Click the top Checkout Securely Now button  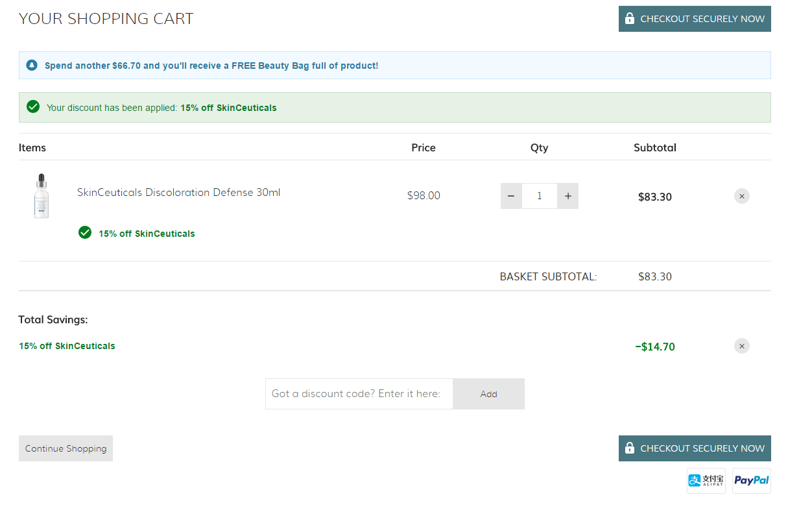[695, 19]
